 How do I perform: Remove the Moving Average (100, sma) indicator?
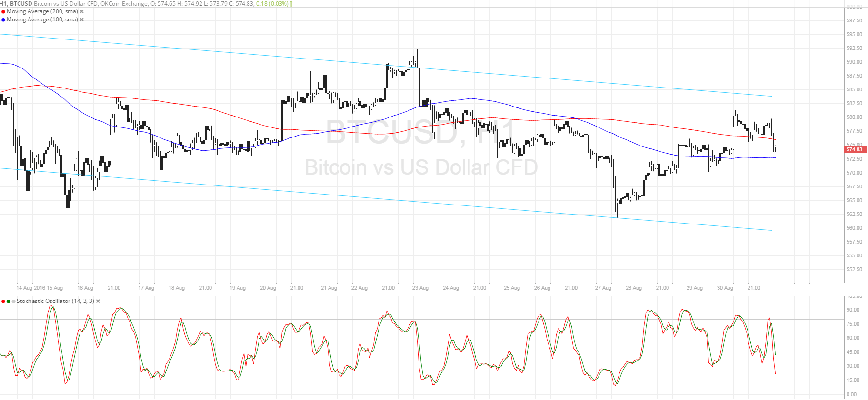tap(81, 20)
